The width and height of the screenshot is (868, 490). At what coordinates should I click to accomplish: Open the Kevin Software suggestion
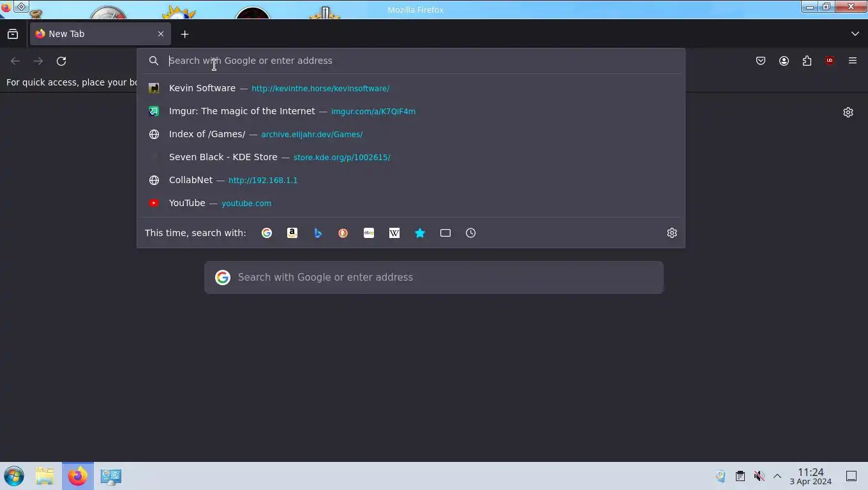[x=411, y=88]
